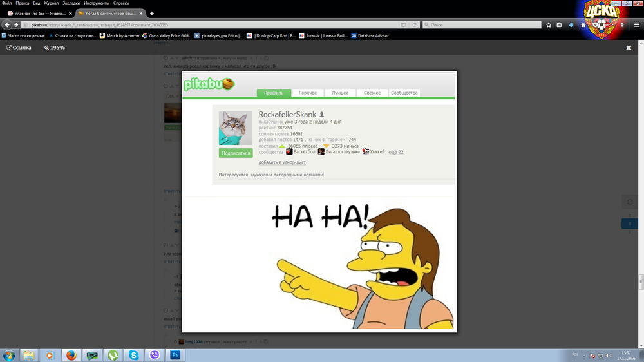Open Photoshop from the Windows taskbar
Viewport: 644px width, 362px height.
pos(175,355)
